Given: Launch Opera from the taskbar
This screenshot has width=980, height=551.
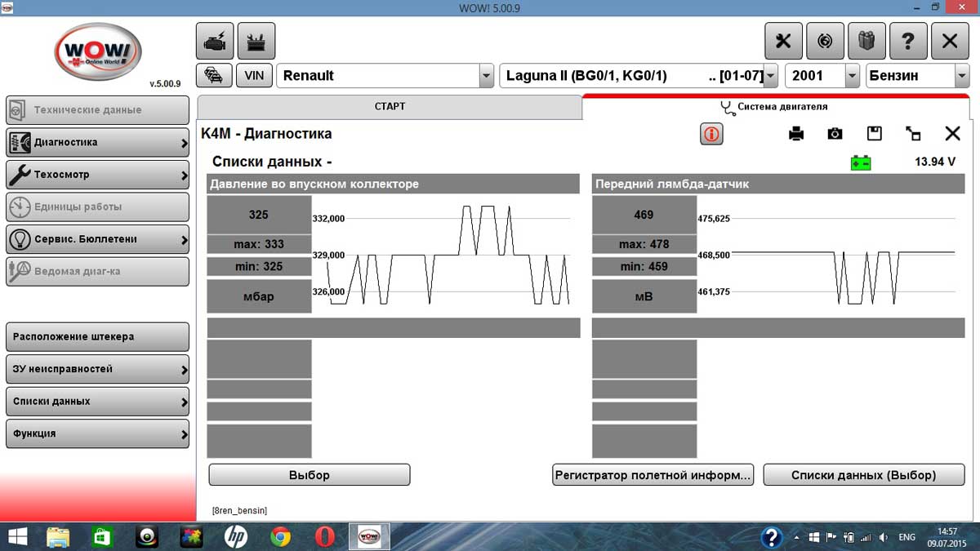Looking at the screenshot, I should 325,537.
